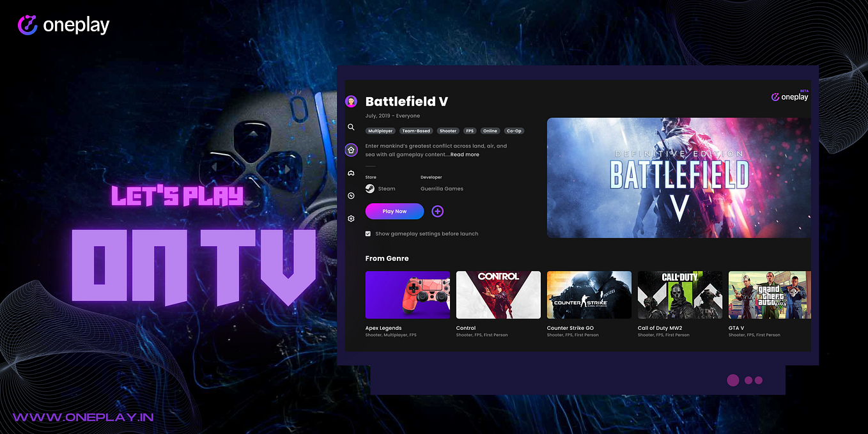Open the profile avatar beside Battlefield V
The height and width of the screenshot is (434, 868).
click(351, 101)
